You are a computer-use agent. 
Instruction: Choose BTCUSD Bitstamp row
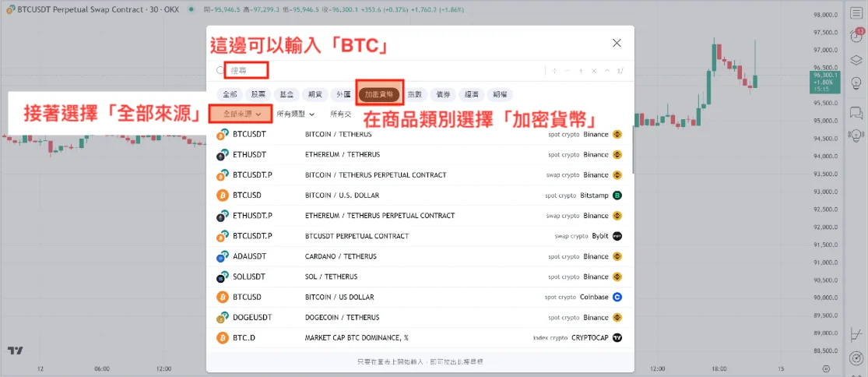coord(420,195)
